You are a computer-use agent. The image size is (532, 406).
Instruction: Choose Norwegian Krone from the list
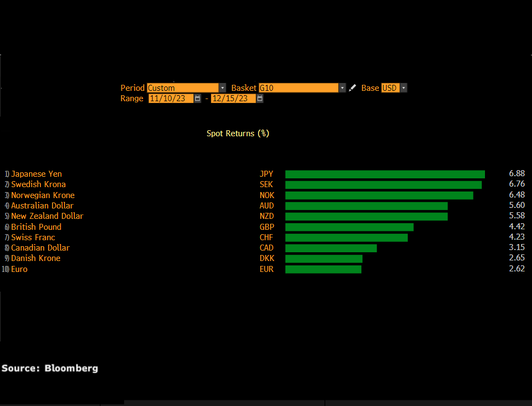coord(43,195)
